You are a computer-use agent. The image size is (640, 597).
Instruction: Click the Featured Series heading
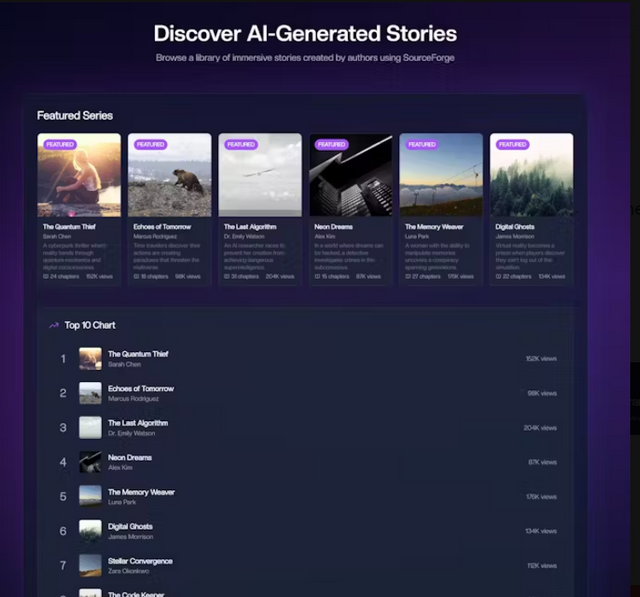coord(75,116)
